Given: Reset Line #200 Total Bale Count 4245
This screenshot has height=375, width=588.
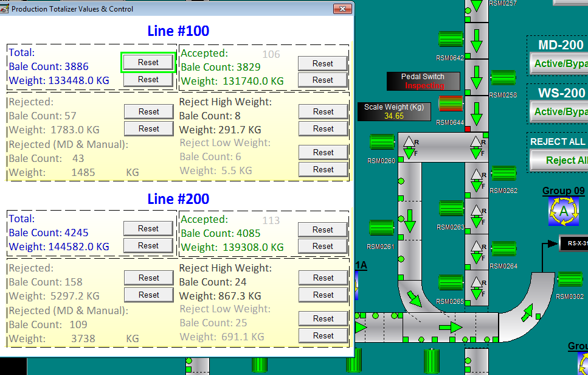Looking at the screenshot, I should (148, 228).
